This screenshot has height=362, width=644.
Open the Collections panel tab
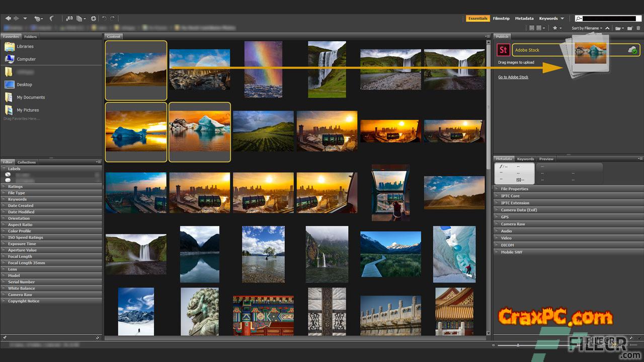tap(27, 162)
